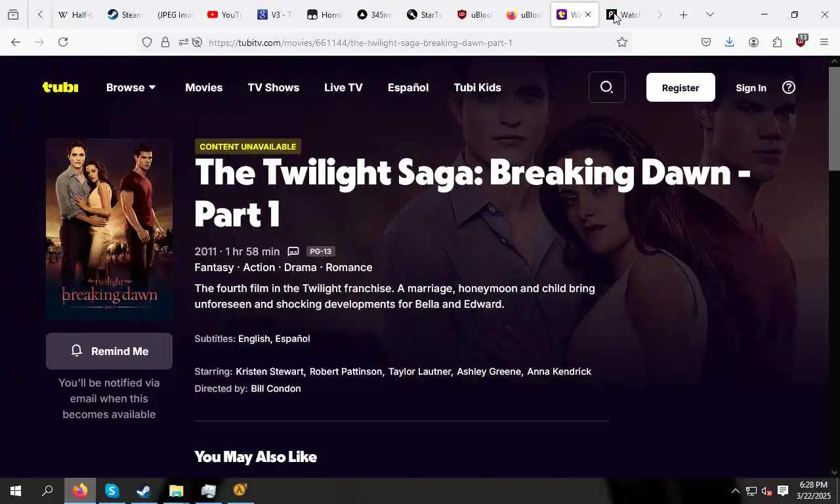Open a new tab with plus

[x=683, y=14]
